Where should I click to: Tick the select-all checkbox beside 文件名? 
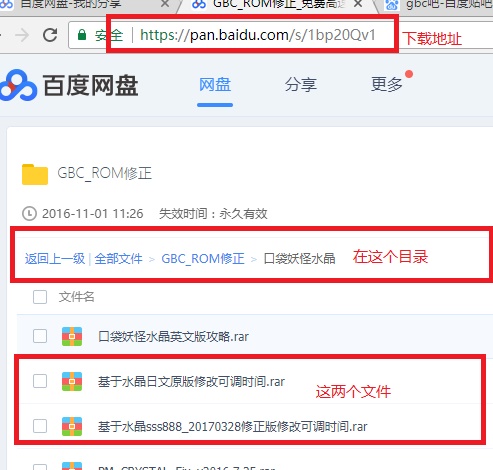[x=40, y=297]
